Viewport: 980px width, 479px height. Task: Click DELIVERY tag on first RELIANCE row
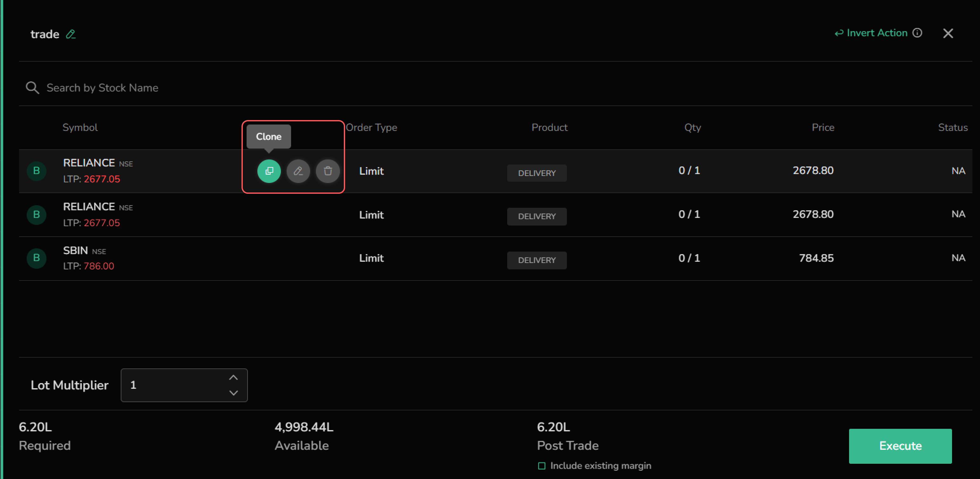pos(537,173)
